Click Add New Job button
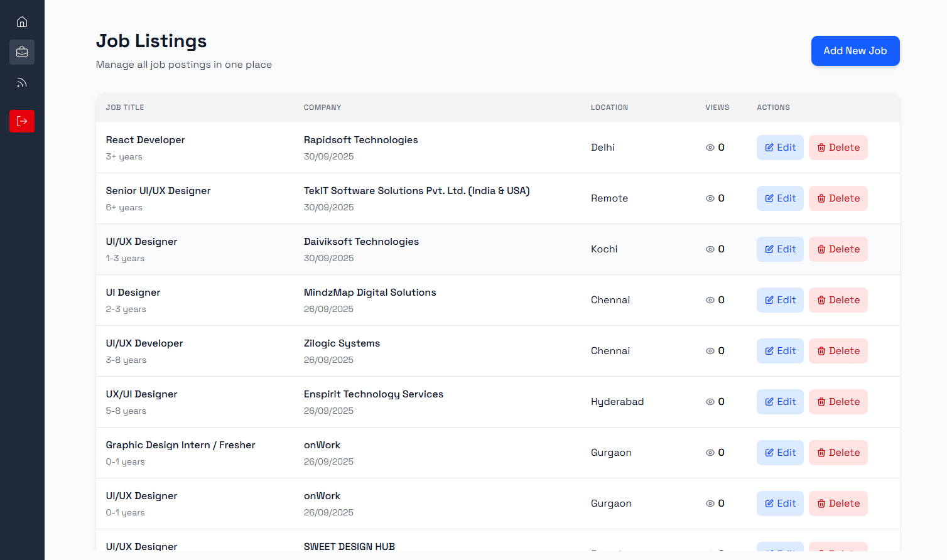Viewport: 947px width, 560px height. pos(855,51)
